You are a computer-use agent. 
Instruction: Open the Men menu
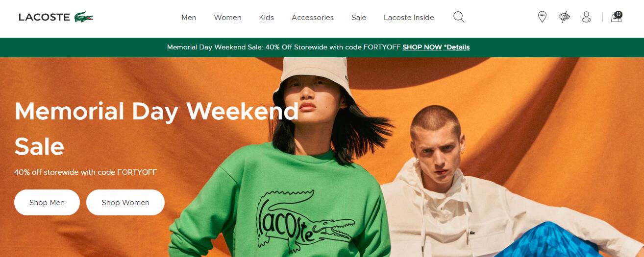pos(189,18)
